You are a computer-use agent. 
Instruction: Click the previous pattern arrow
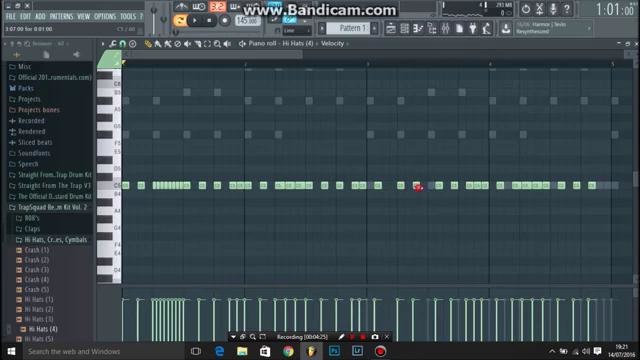point(322,28)
